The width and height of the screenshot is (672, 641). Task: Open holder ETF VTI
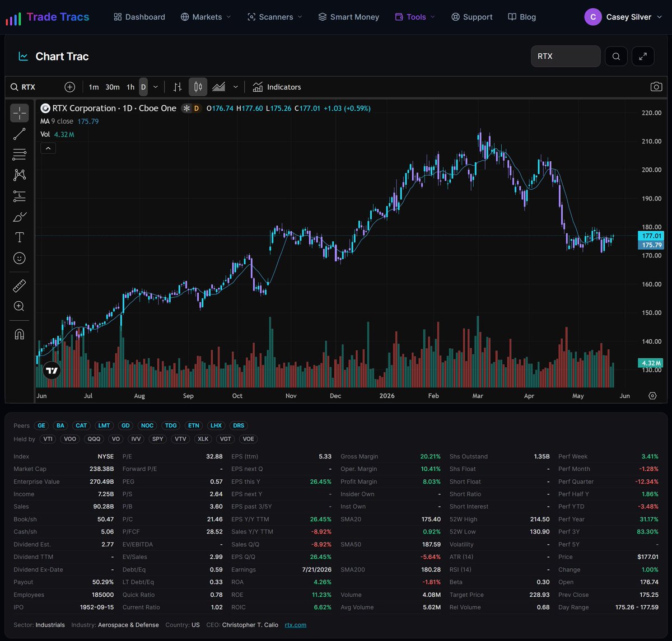48,439
